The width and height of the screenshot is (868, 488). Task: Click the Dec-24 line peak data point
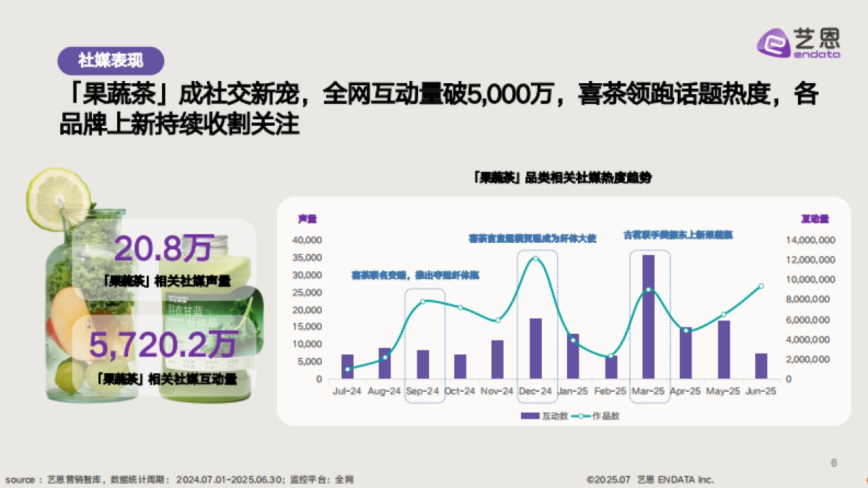pyautogui.click(x=535, y=258)
